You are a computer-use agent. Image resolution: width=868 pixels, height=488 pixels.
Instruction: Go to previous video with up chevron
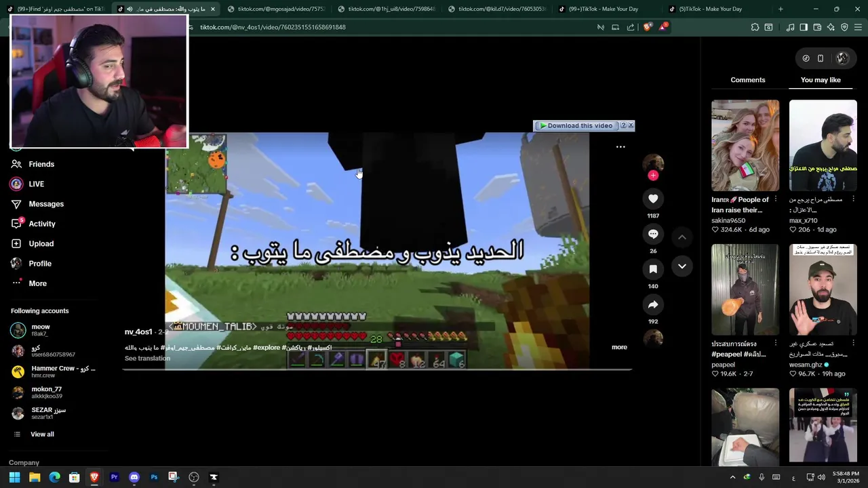[682, 237]
